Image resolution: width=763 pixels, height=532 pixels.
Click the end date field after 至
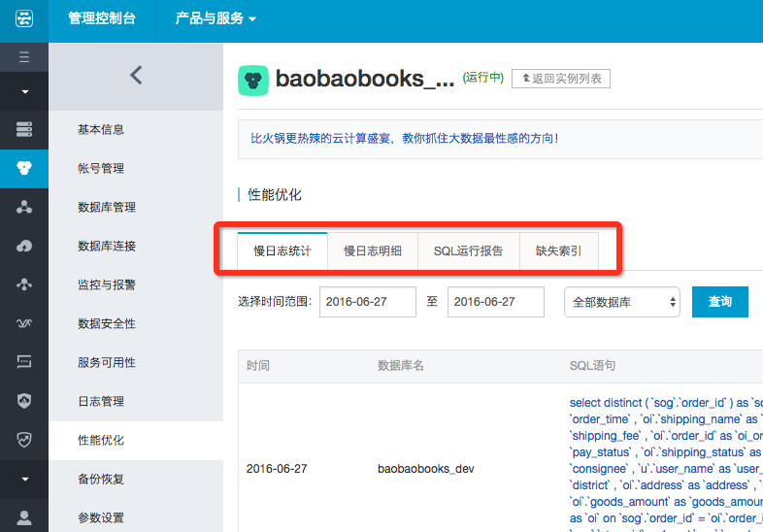pyautogui.click(x=496, y=302)
